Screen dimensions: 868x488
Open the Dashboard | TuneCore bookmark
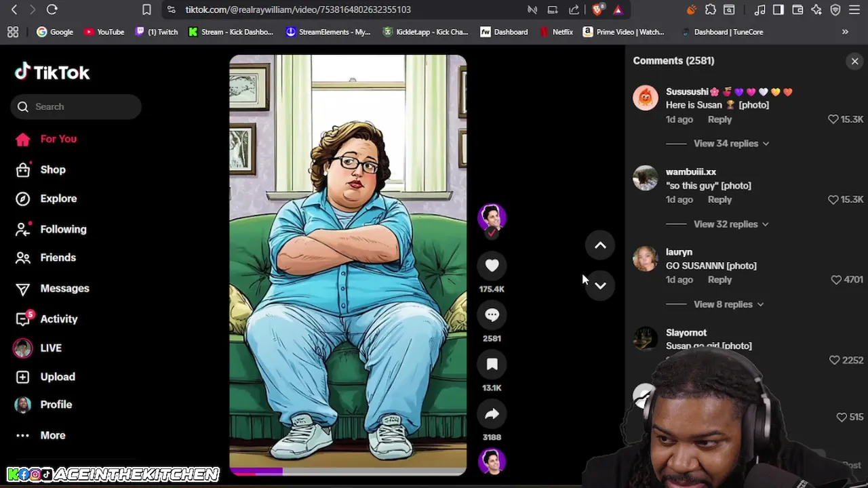722,32
